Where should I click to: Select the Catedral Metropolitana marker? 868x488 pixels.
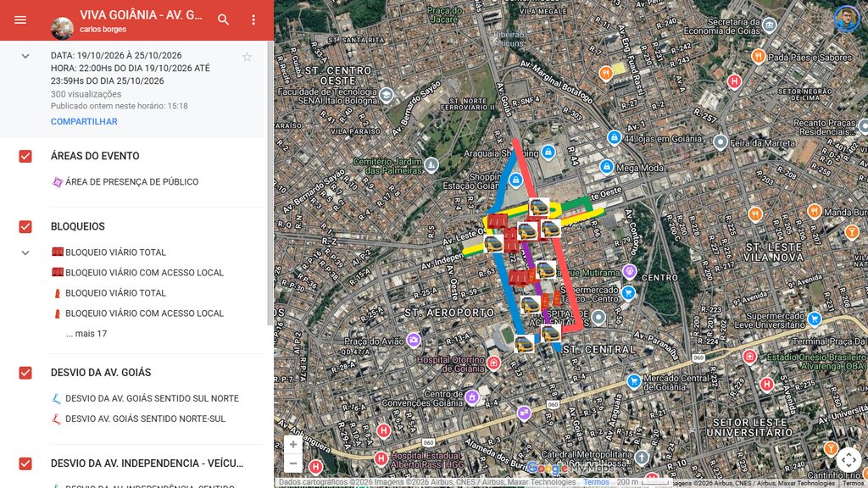pyautogui.click(x=642, y=457)
